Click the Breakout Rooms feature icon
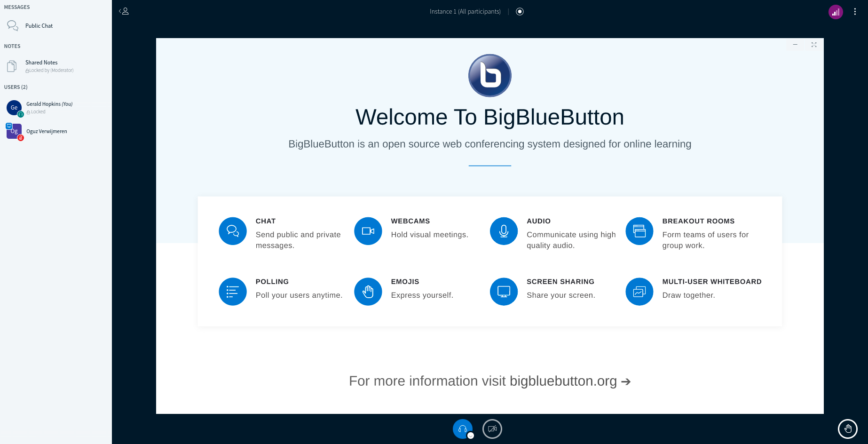 [639, 231]
